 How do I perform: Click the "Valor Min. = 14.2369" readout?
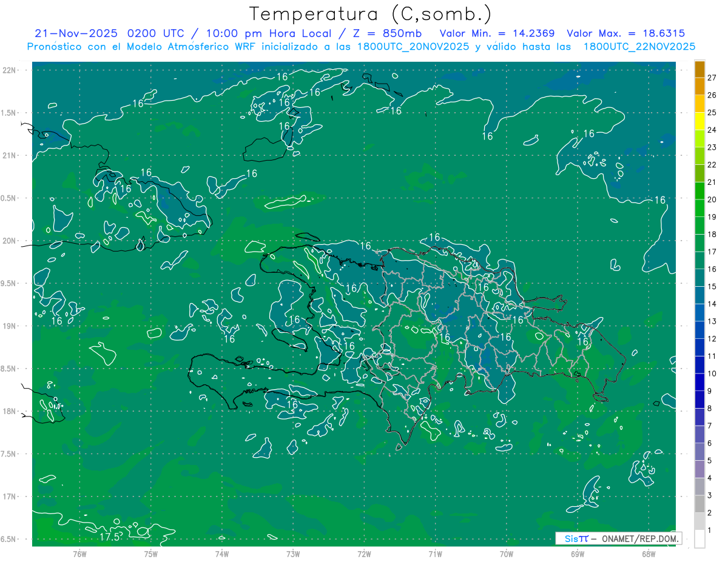(499, 33)
